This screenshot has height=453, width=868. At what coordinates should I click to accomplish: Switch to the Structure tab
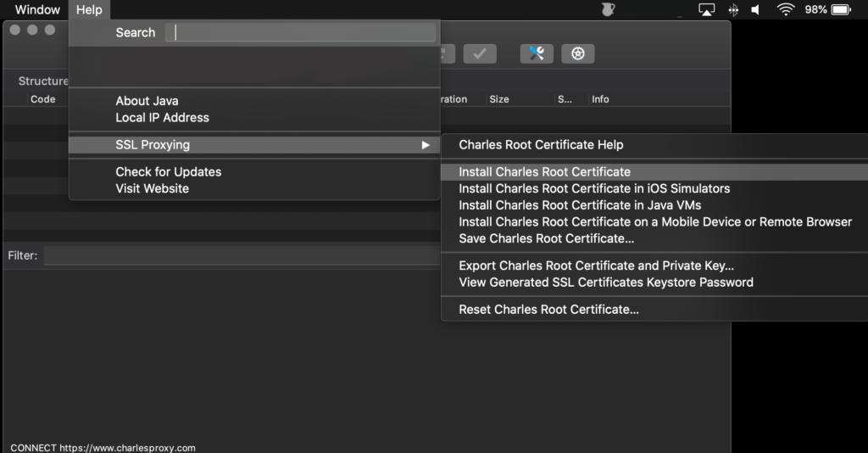(43, 81)
